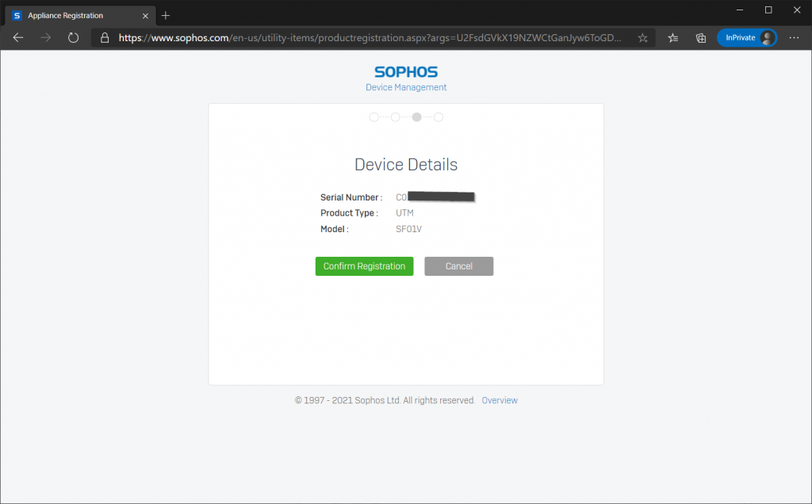Screen dimensions: 812x504
Task: Cancel the device registration
Action: tap(459, 266)
